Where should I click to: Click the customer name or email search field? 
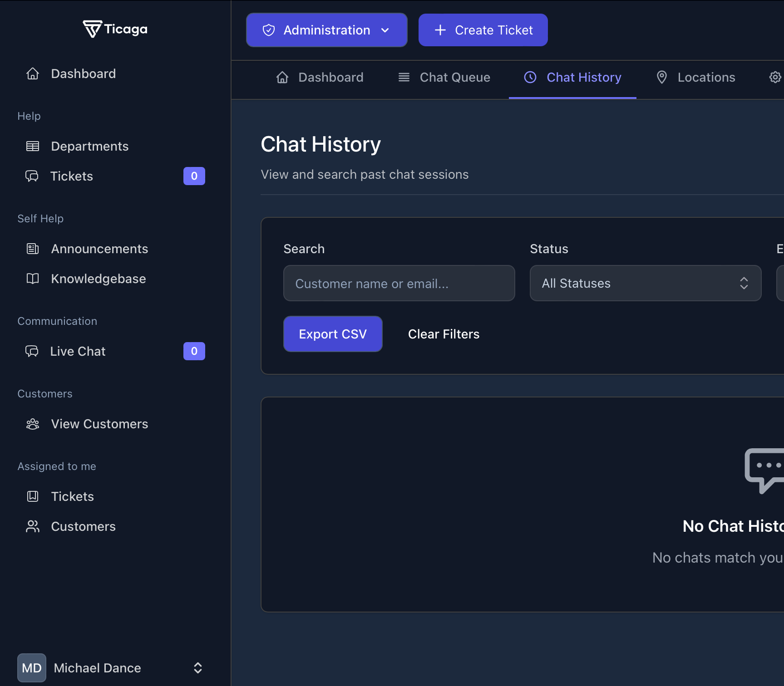click(x=399, y=283)
